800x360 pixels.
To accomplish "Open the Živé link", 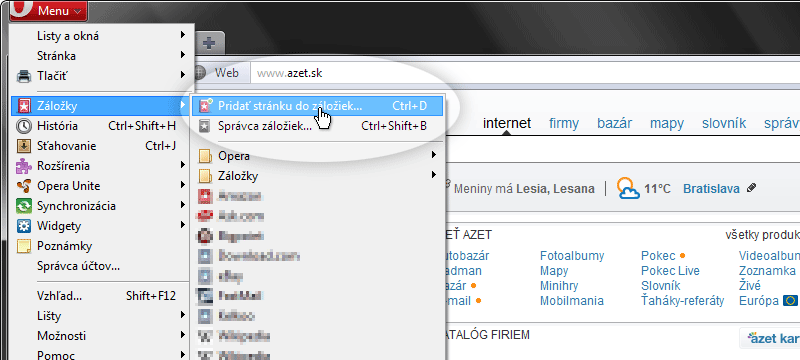I will coord(749,286).
